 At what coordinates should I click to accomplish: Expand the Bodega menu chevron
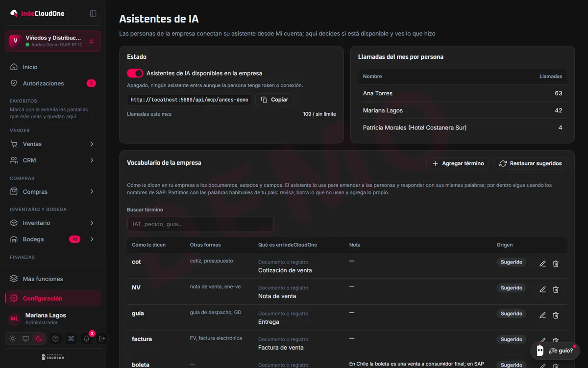[92, 239]
